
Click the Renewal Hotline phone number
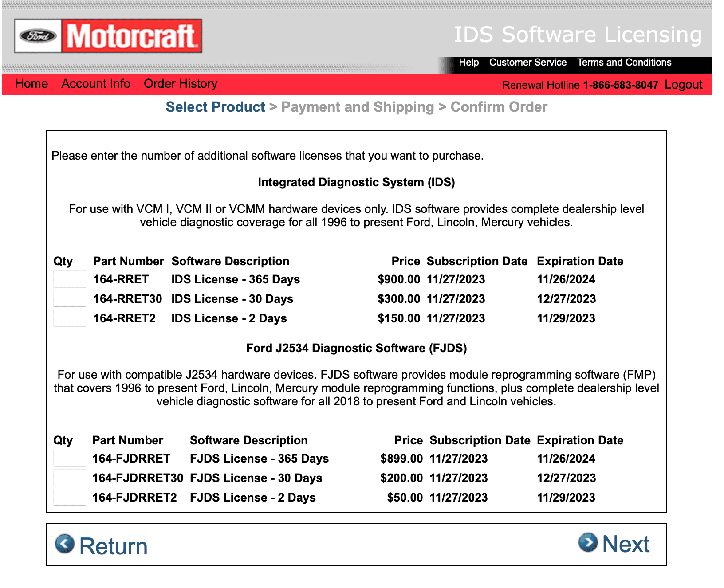coord(620,85)
